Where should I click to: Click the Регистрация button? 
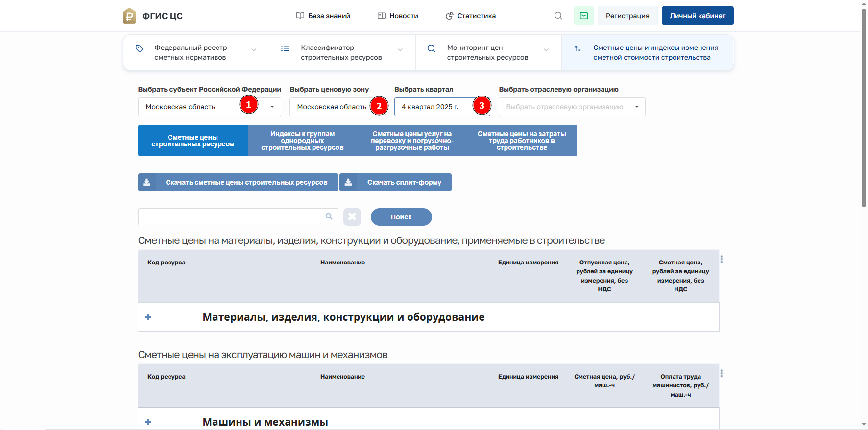click(627, 16)
